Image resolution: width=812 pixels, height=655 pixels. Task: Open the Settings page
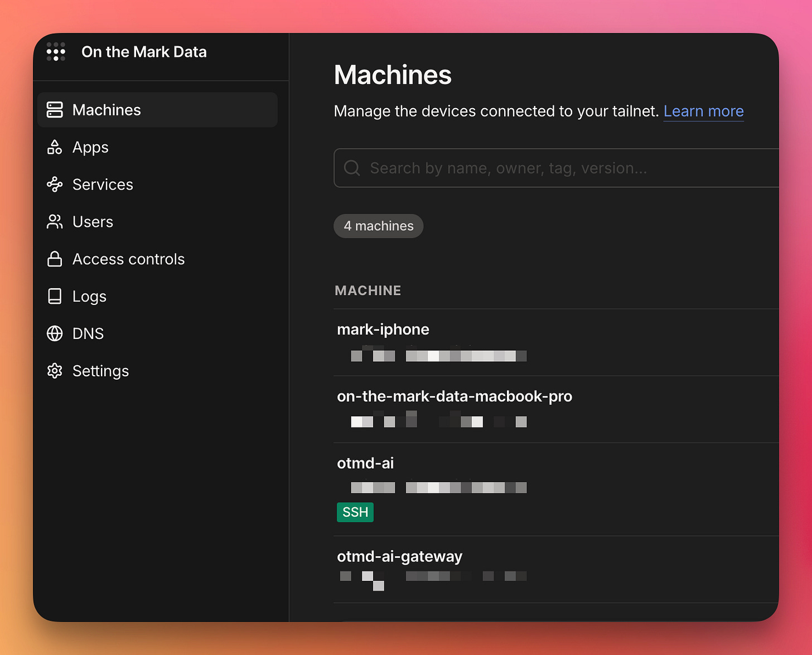point(157,371)
